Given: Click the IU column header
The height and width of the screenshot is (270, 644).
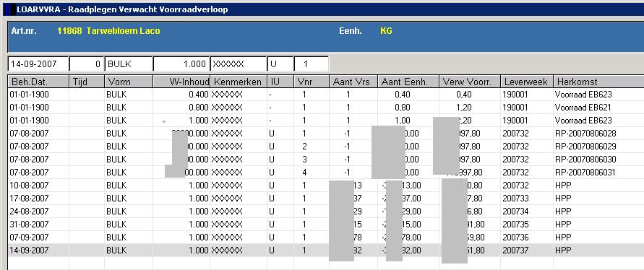Looking at the screenshot, I should coord(280,82).
